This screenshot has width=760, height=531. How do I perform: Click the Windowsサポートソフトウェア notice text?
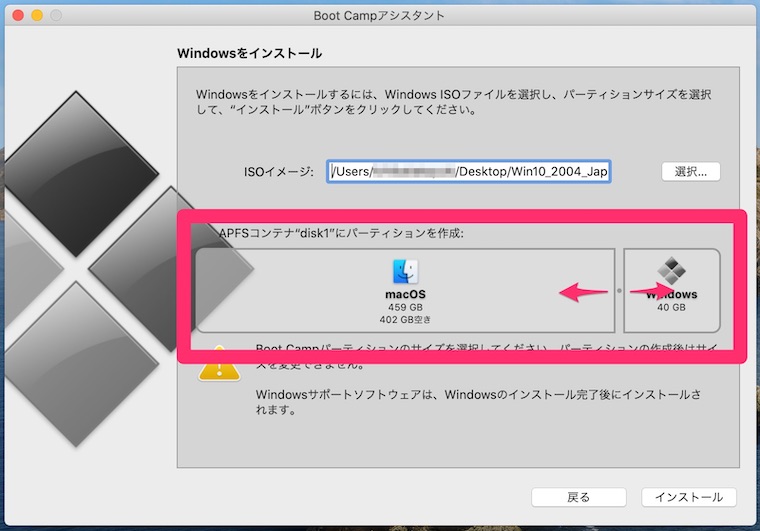coord(478,402)
